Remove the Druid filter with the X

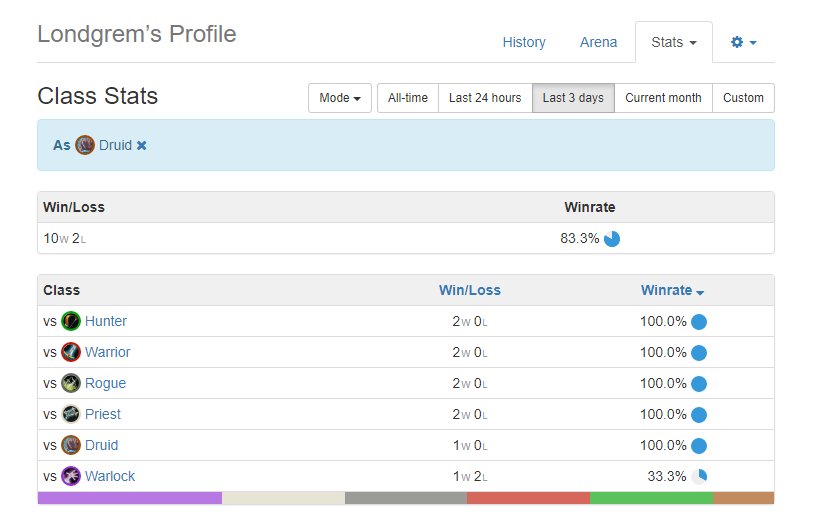pyautogui.click(x=142, y=145)
